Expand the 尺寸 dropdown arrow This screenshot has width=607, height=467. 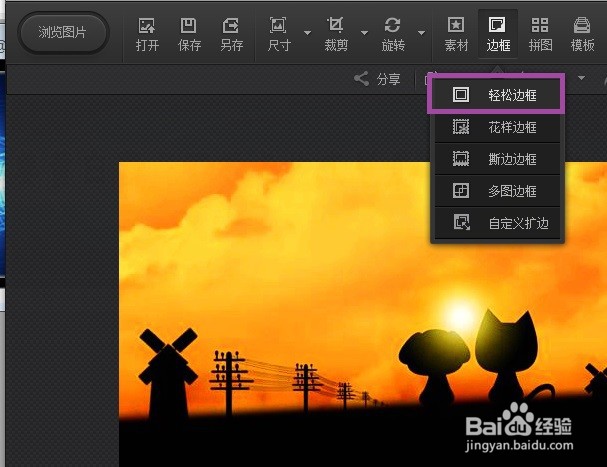point(307,33)
